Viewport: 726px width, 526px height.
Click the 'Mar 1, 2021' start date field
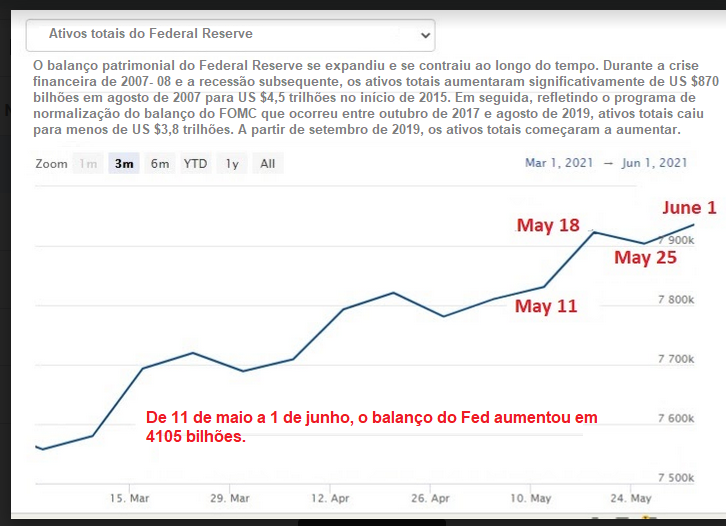click(558, 163)
